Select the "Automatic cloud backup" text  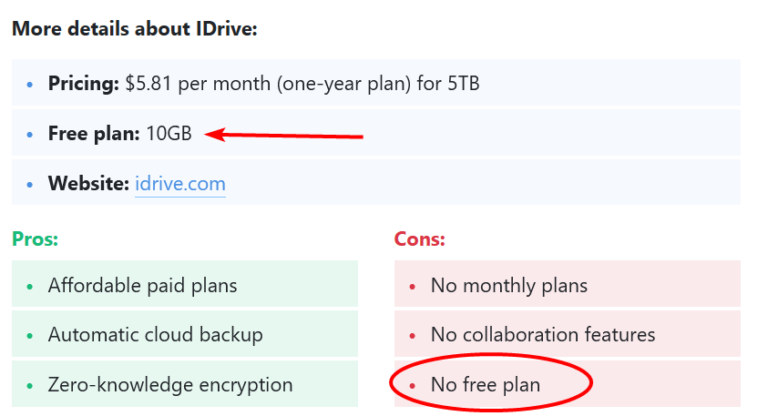[x=155, y=335]
